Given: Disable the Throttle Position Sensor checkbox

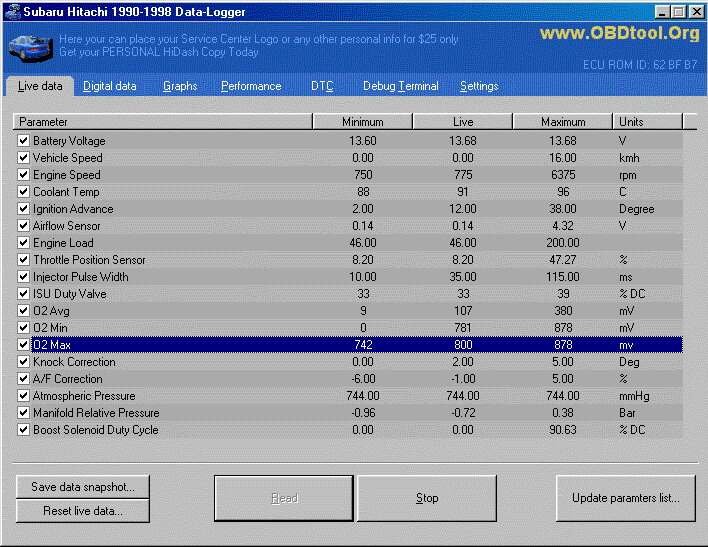Looking at the screenshot, I should (x=23, y=260).
